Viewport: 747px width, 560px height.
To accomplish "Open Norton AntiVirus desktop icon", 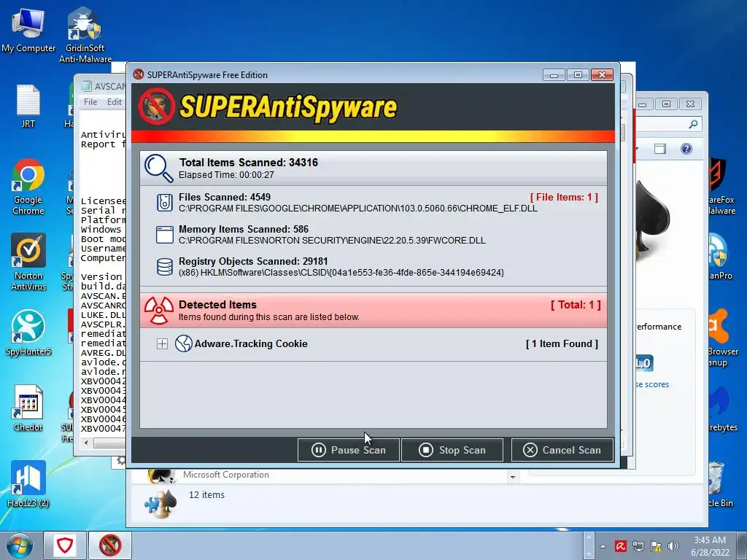I will (28, 262).
